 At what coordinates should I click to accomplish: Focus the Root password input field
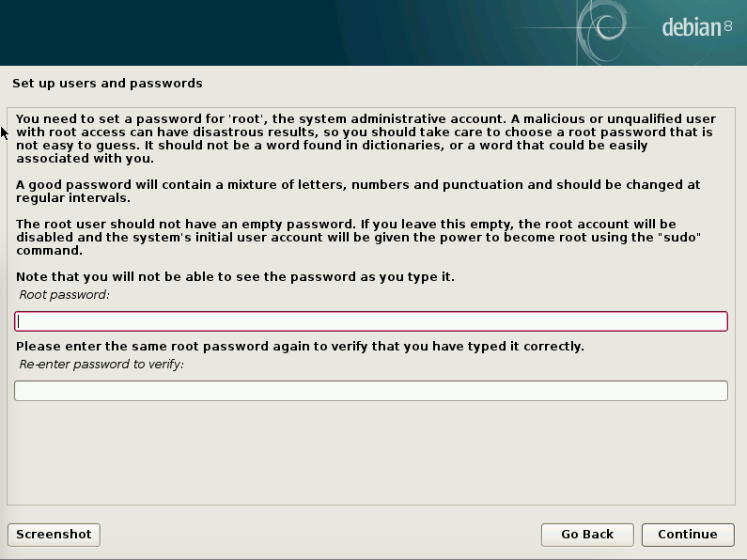pos(371,321)
